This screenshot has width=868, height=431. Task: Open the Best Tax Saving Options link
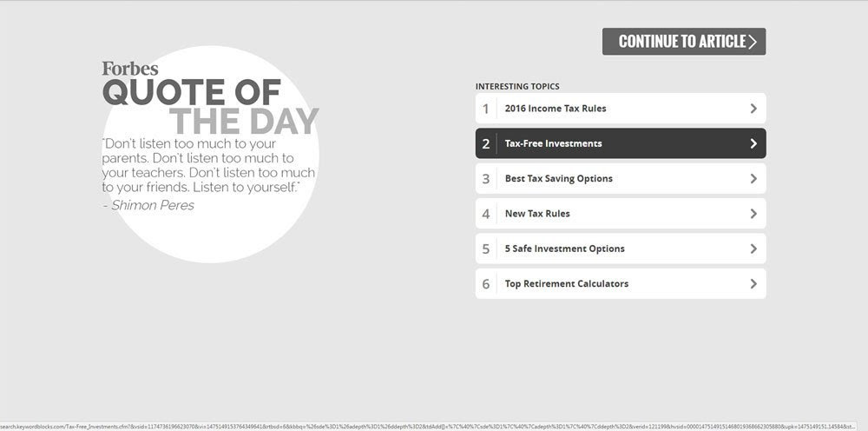coord(558,179)
